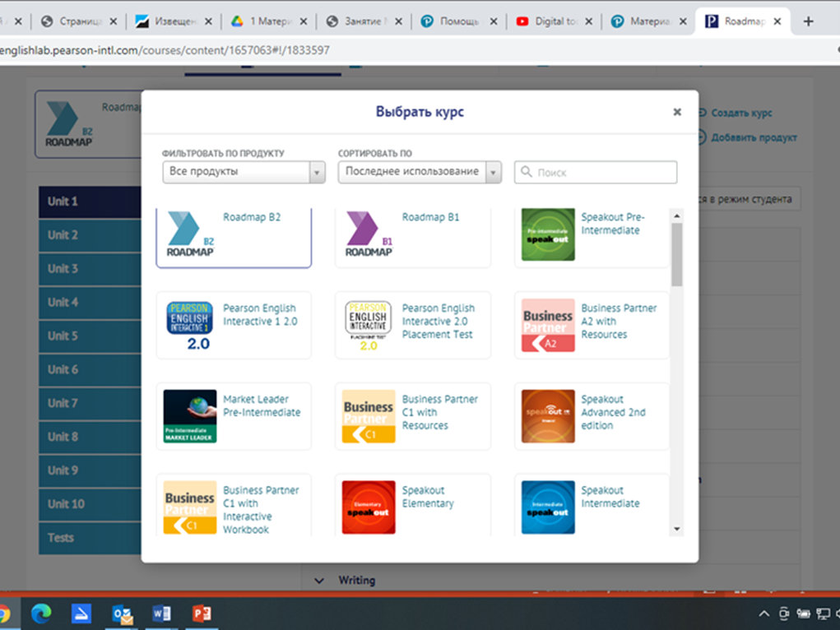The image size is (840, 630).
Task: Click the course list scroll up arrow
Action: [676, 215]
